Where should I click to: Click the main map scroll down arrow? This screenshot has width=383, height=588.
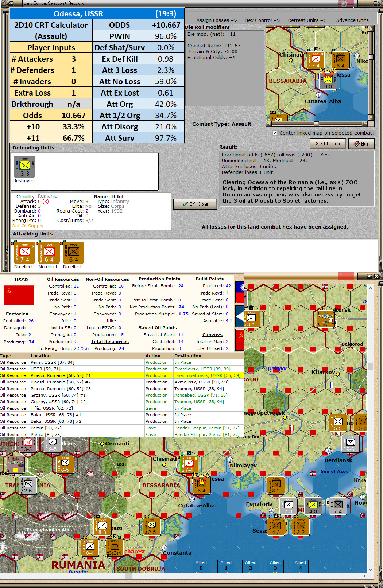371,570
